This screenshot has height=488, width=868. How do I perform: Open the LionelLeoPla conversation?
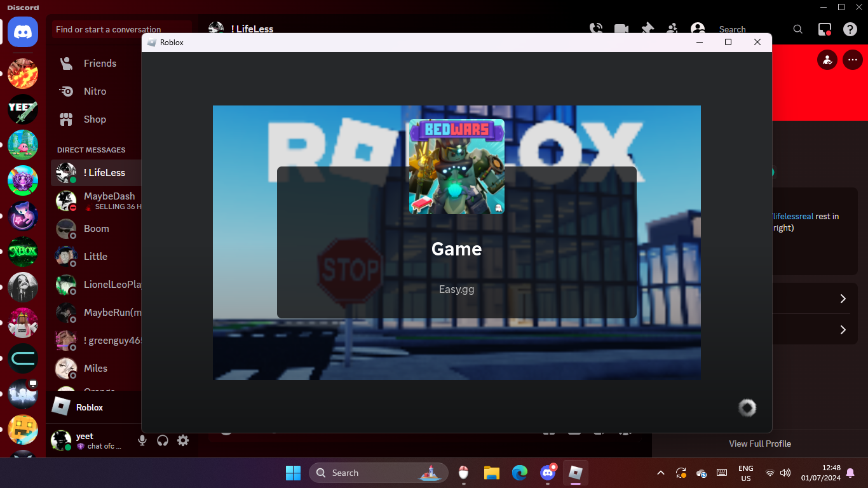[96, 285]
